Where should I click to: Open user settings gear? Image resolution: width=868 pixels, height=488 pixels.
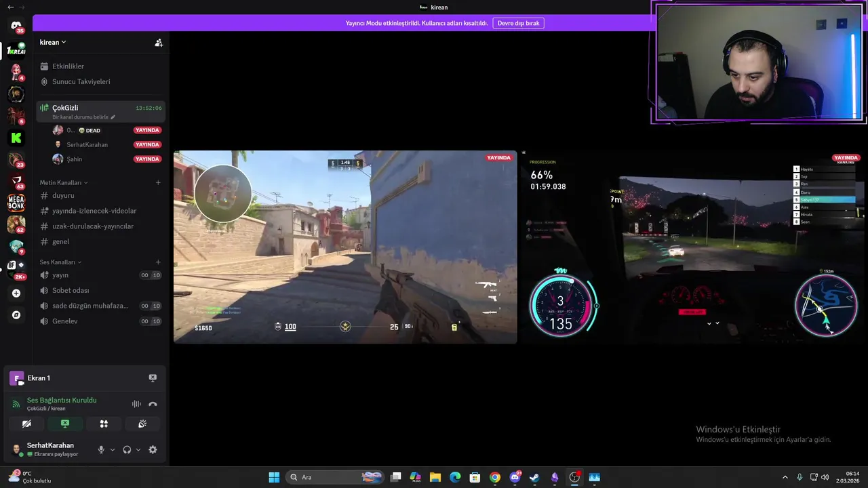pyautogui.click(x=153, y=449)
